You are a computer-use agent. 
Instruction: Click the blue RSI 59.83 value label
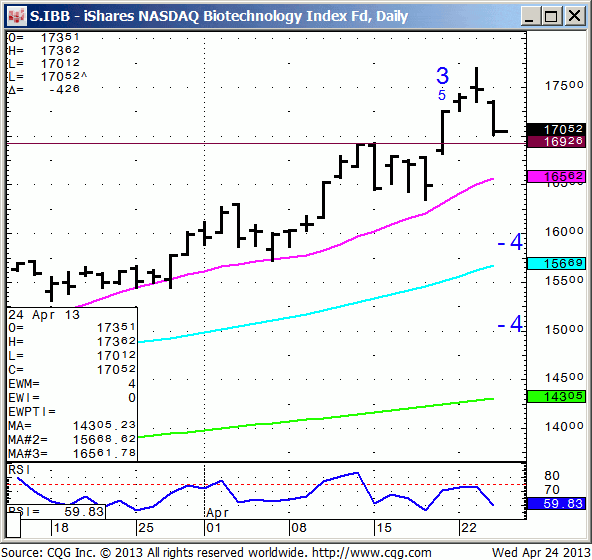(556, 503)
